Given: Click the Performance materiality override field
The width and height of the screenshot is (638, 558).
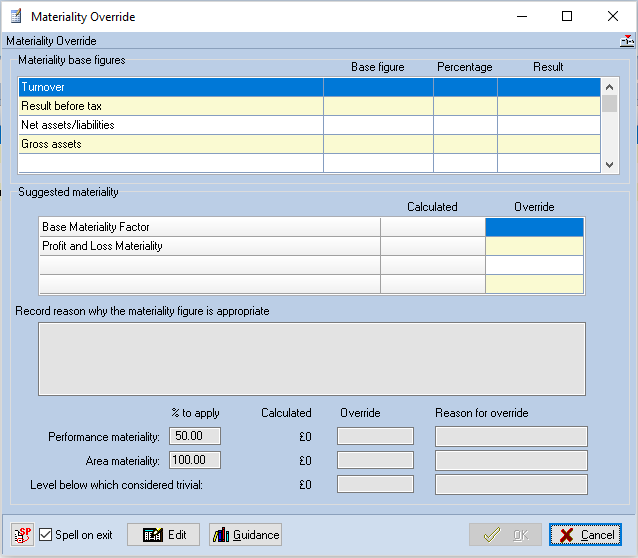Looking at the screenshot, I should 375,436.
